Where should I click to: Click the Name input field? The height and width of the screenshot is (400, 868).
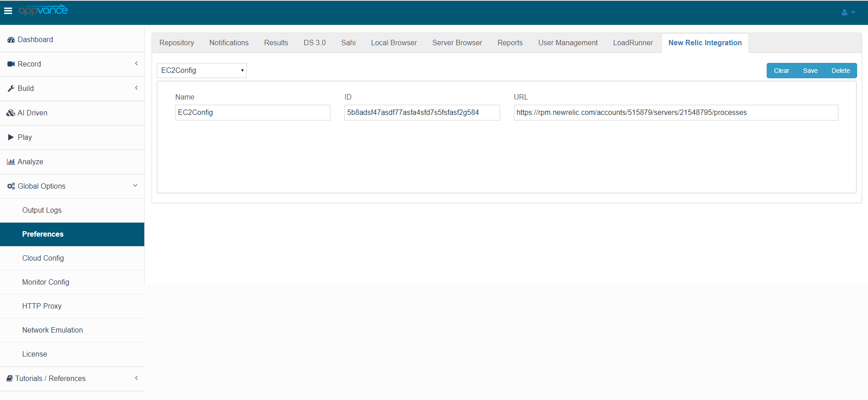[x=253, y=113]
